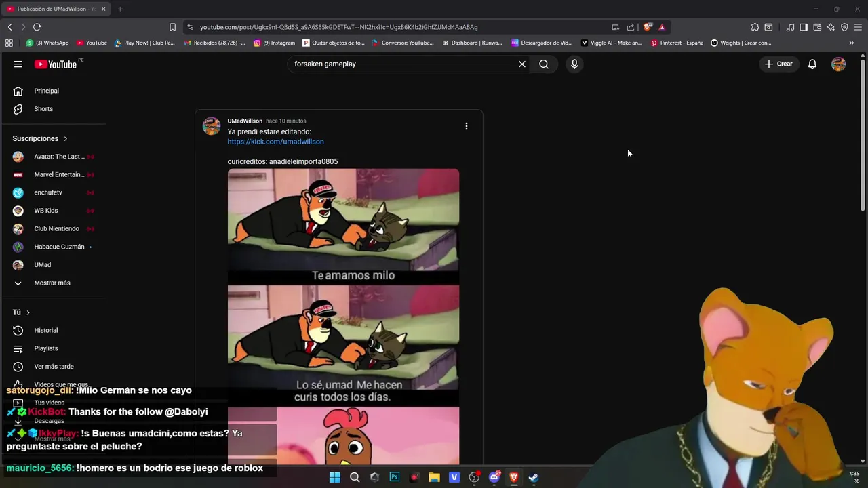Open the Weights bookmark

coord(741,43)
